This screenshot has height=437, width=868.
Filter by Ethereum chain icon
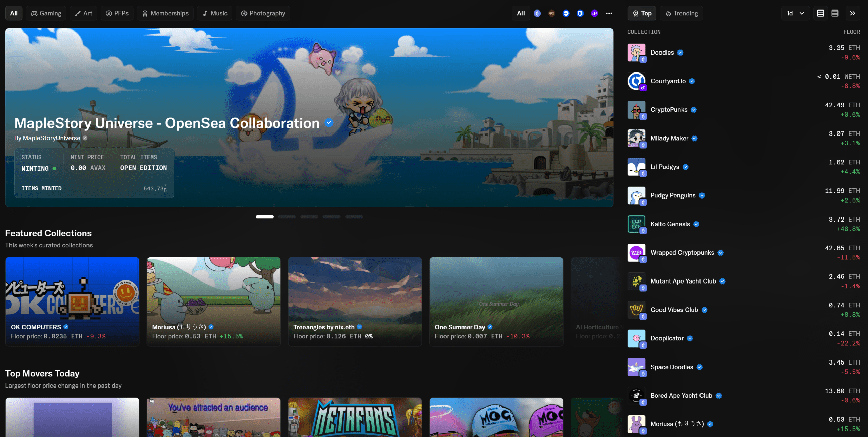(x=537, y=13)
